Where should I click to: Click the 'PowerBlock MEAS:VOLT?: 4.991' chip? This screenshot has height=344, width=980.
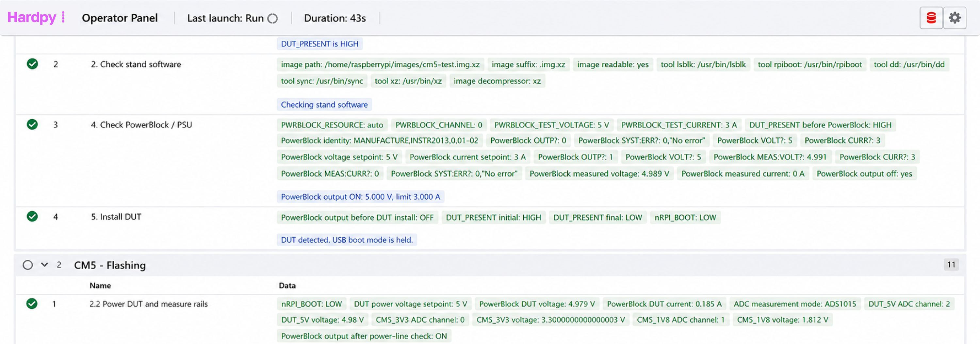(x=770, y=157)
